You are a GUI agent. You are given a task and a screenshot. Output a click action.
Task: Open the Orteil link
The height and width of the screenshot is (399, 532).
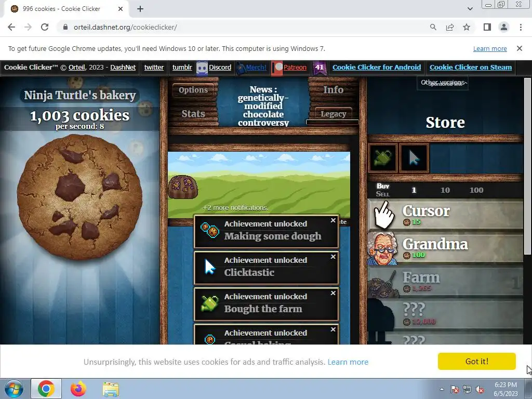[77, 67]
